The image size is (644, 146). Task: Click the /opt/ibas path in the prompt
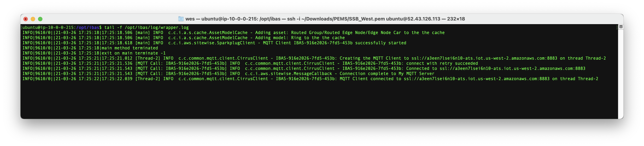[88, 27]
